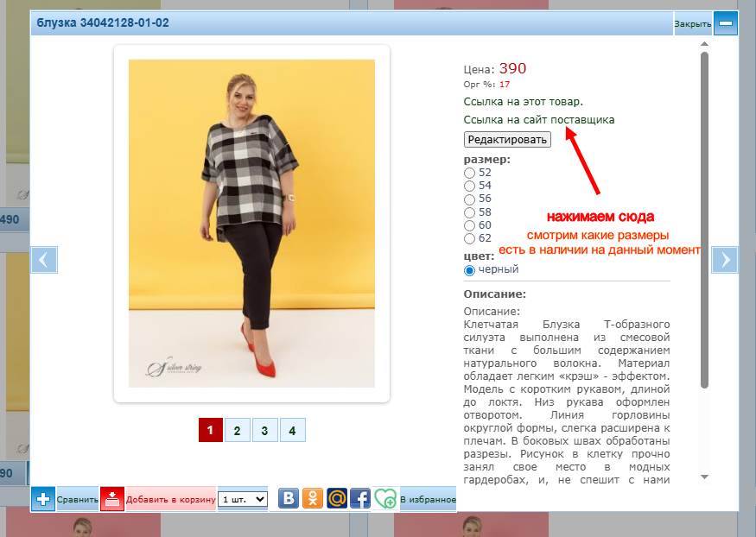Click 'В избранное' label
Screen dimensions: 756x537
coord(429,499)
